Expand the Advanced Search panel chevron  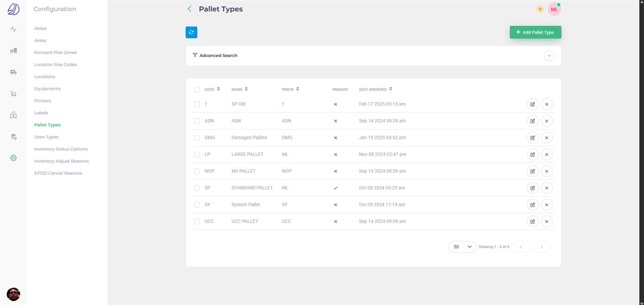click(x=549, y=56)
